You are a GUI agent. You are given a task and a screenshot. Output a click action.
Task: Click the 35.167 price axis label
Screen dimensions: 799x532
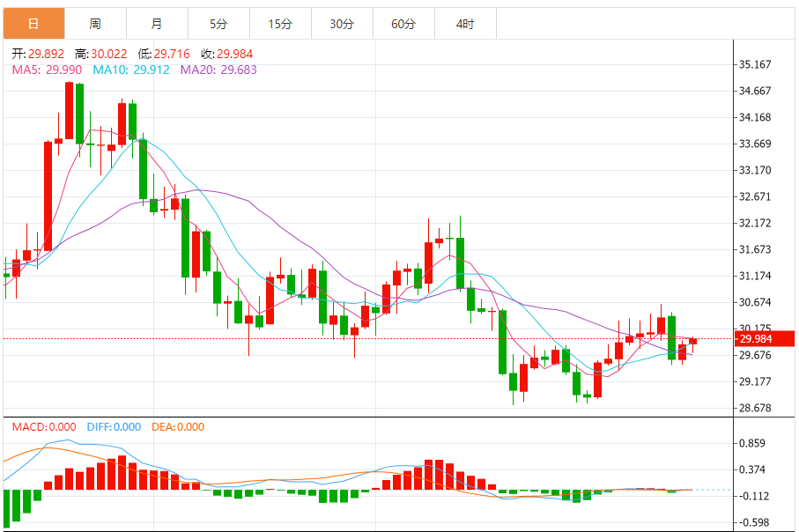755,64
